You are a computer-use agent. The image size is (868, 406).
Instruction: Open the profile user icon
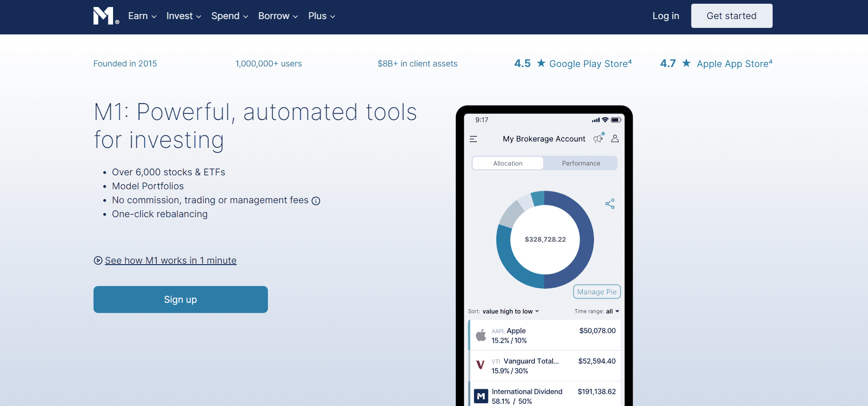615,139
